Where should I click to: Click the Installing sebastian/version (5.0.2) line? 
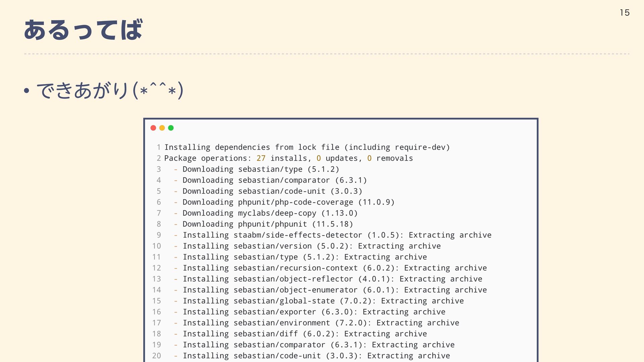[x=312, y=246]
